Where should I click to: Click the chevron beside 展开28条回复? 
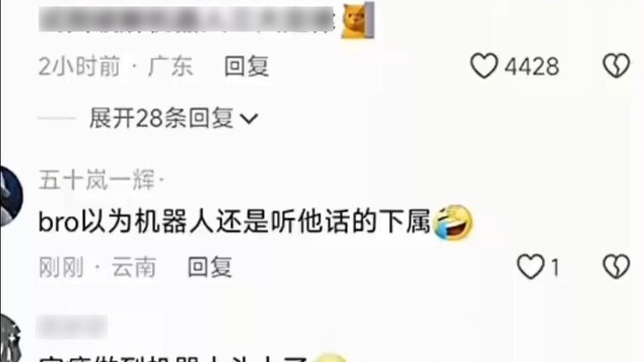coord(249,119)
